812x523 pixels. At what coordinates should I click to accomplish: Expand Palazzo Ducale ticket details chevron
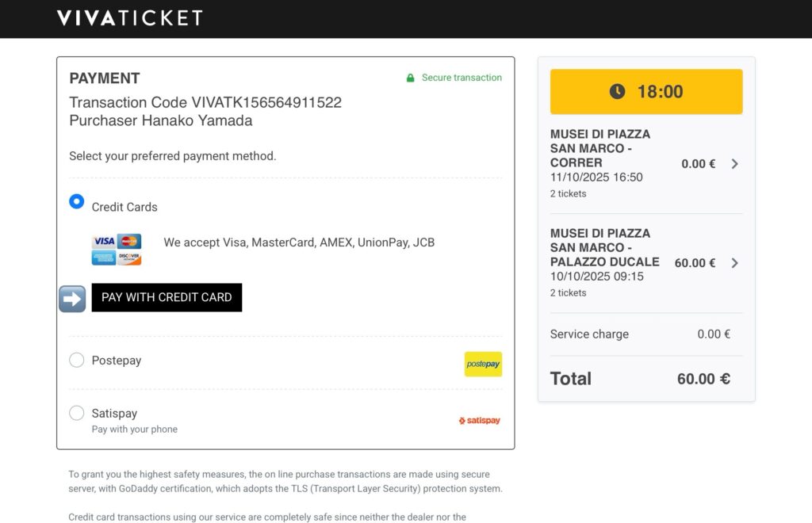pyautogui.click(x=734, y=263)
